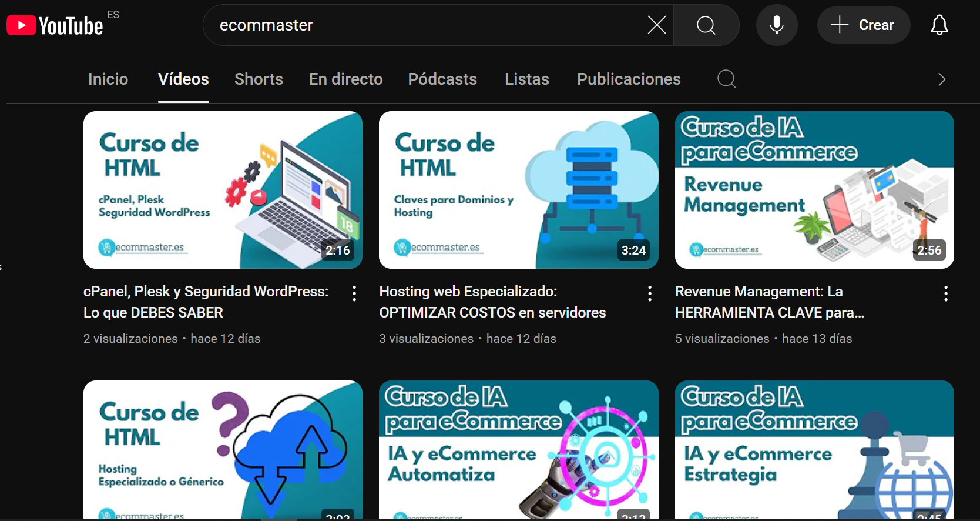The width and height of the screenshot is (980, 521).
Task: Open options menu for Revenue Management video
Action: pos(945,293)
